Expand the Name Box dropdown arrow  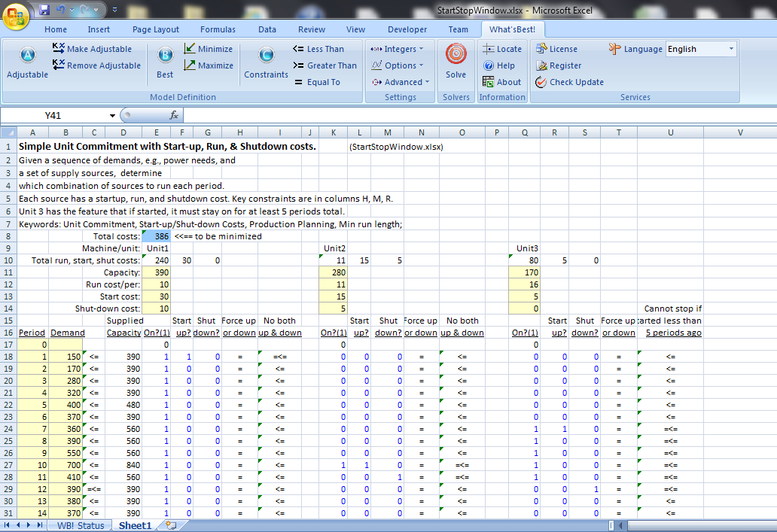(x=112, y=115)
